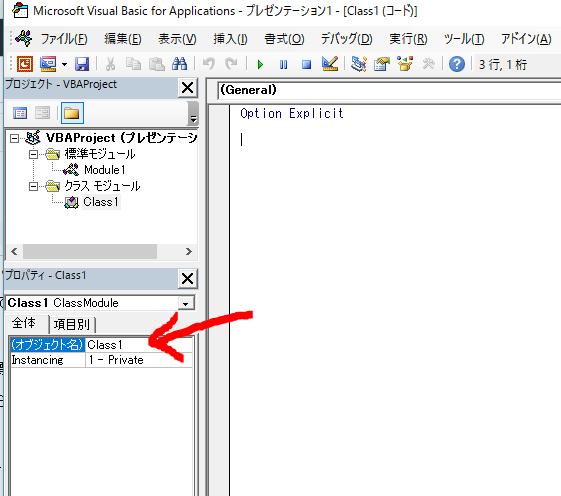This screenshot has width=561, height=496.
Task: Click View Code icon in project panel
Action: tap(20, 113)
